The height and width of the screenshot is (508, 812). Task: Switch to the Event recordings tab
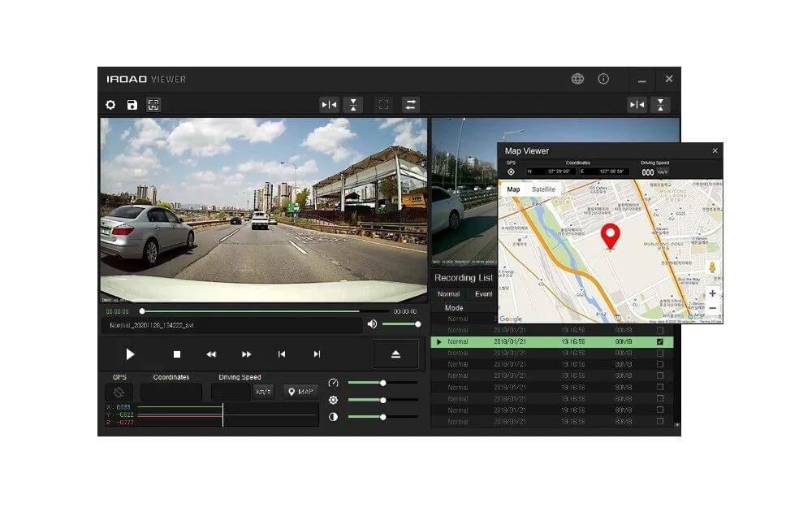(x=483, y=294)
